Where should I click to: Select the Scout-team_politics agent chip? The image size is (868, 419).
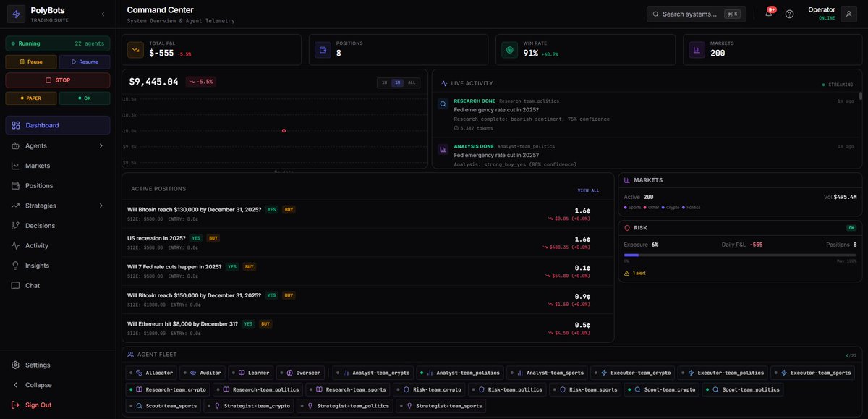[x=743, y=389]
